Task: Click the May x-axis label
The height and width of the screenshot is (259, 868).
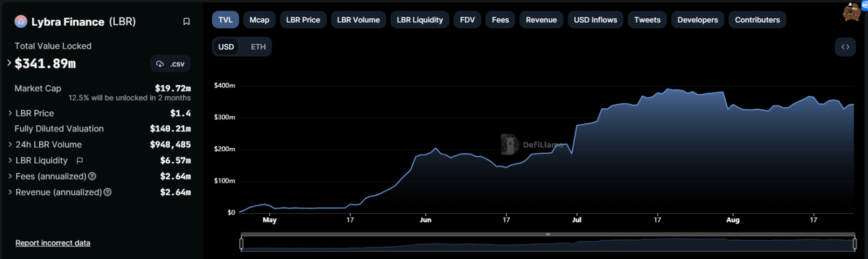Action: click(x=270, y=220)
